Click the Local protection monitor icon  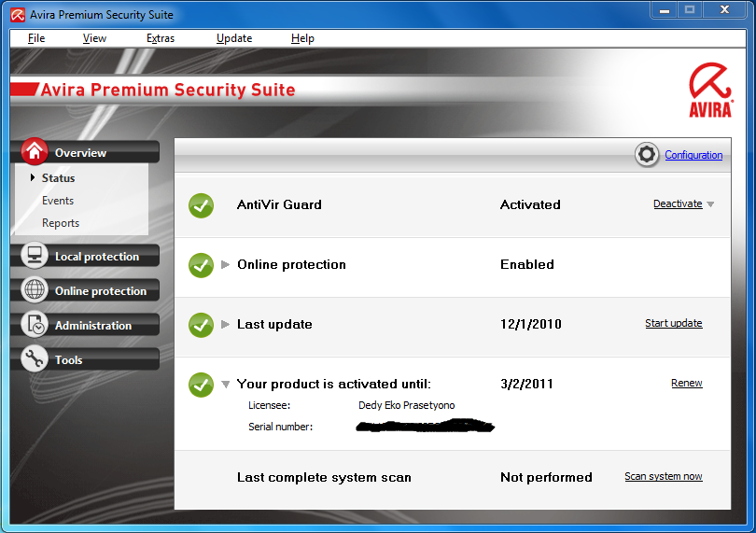point(35,255)
